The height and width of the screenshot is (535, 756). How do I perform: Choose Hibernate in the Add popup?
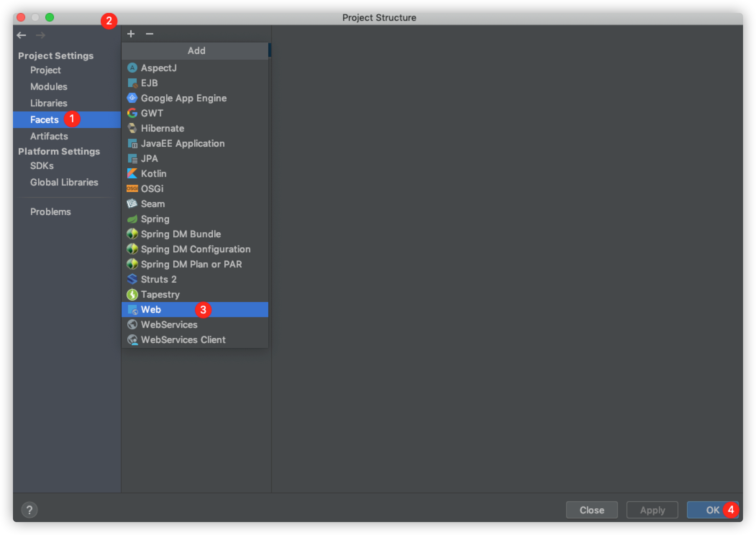tap(162, 128)
